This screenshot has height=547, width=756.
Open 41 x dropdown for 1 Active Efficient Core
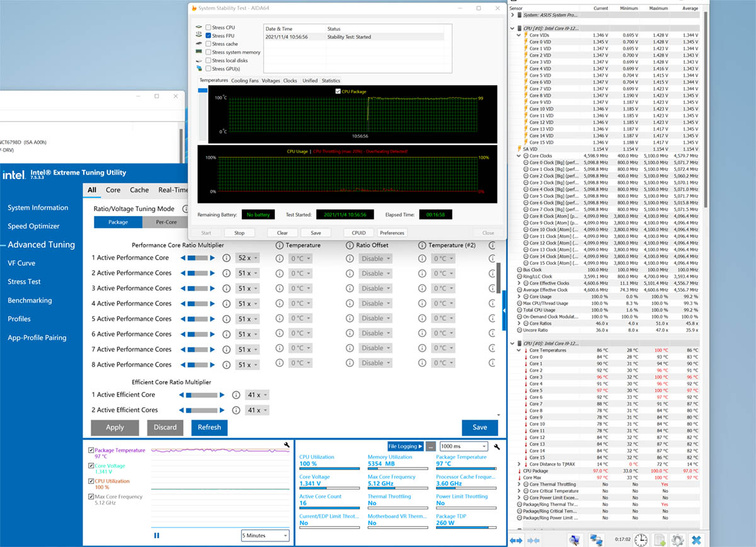[257, 395]
